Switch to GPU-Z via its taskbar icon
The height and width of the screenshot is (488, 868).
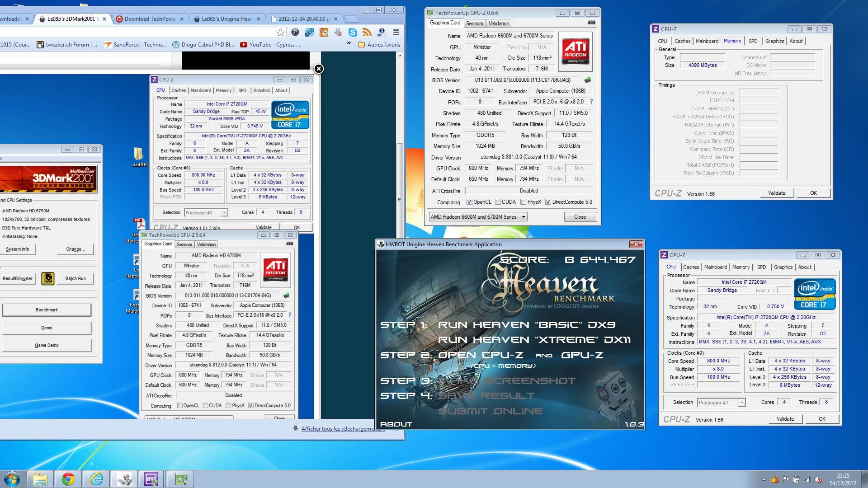180,479
